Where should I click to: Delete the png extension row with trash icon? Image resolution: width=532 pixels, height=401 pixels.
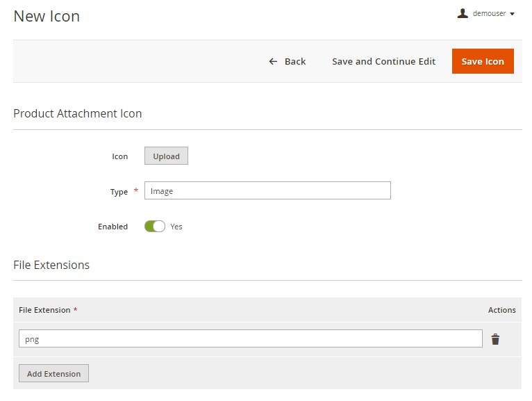coord(495,339)
